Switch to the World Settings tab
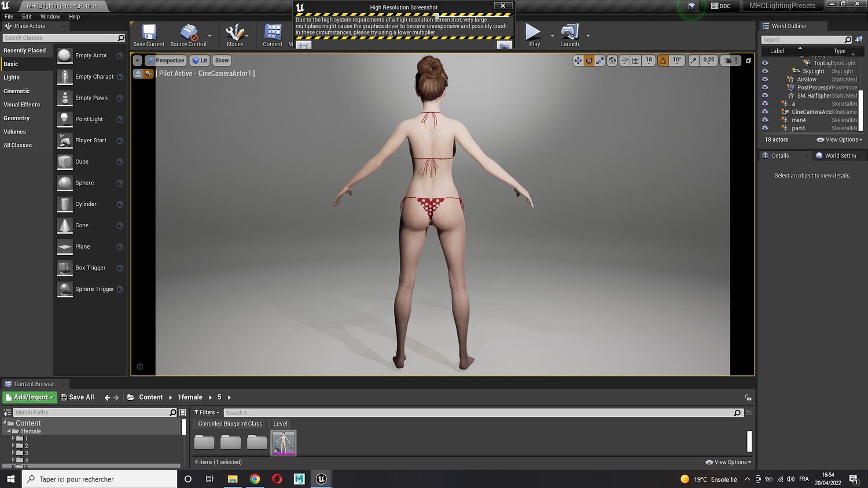Viewport: 868px width, 488px height. (838, 156)
